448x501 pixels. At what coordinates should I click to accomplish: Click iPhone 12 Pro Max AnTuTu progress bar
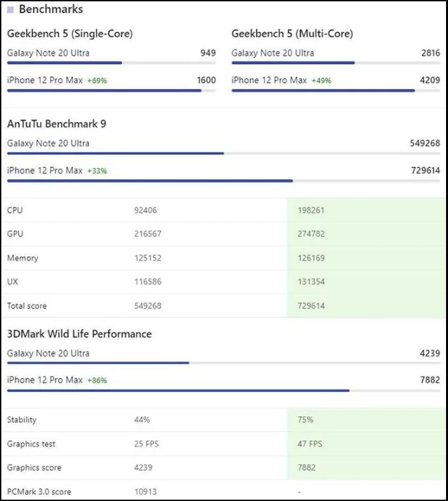[x=223, y=181]
